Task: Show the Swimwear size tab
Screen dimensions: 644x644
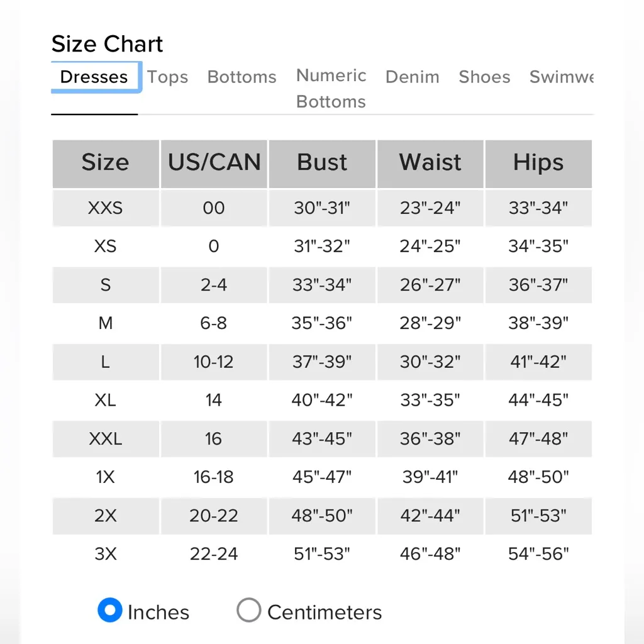Action: 561,77
